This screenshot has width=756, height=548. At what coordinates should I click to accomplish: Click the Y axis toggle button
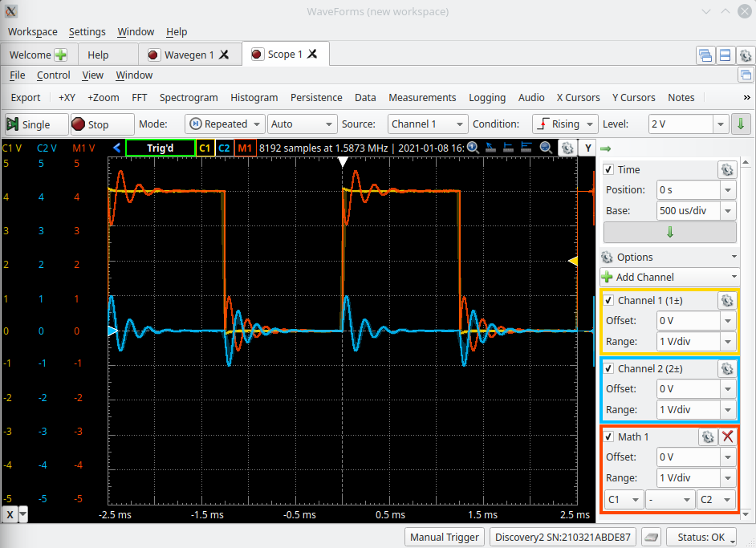587,148
